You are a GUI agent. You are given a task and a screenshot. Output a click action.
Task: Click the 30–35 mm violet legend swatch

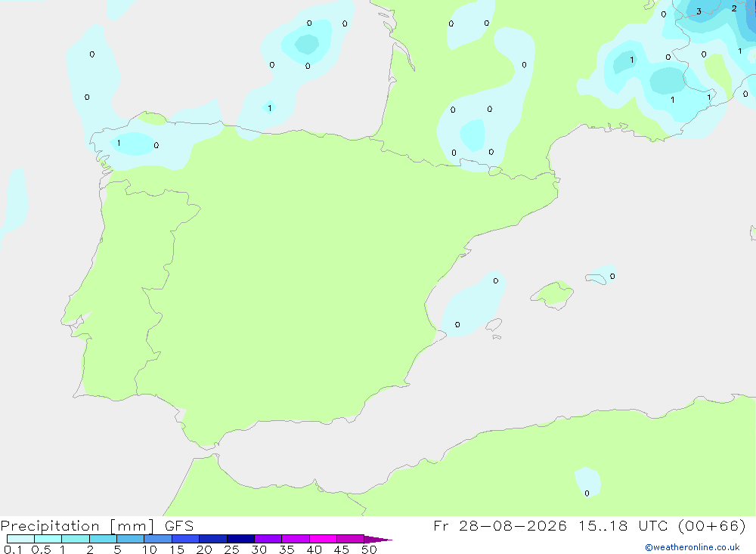pos(268,539)
